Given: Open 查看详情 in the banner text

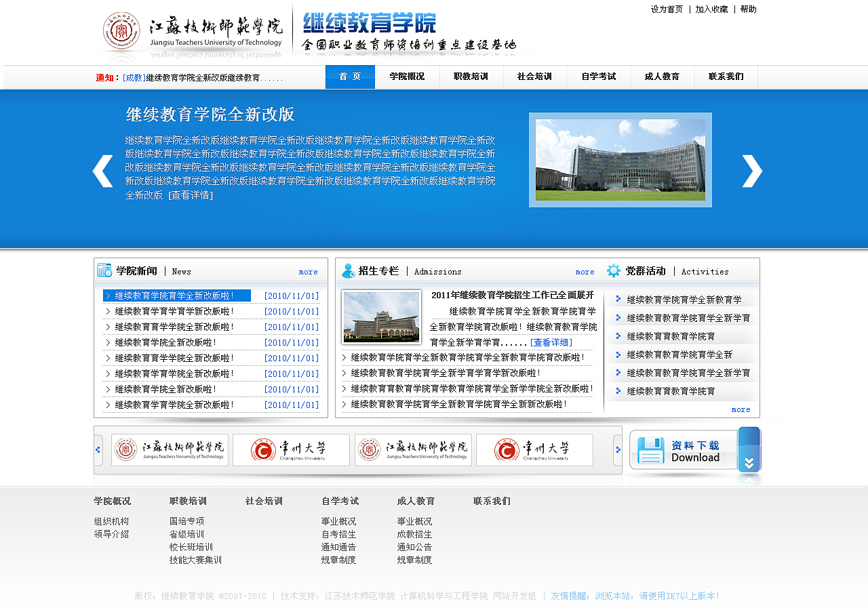Looking at the screenshot, I should coord(192,195).
